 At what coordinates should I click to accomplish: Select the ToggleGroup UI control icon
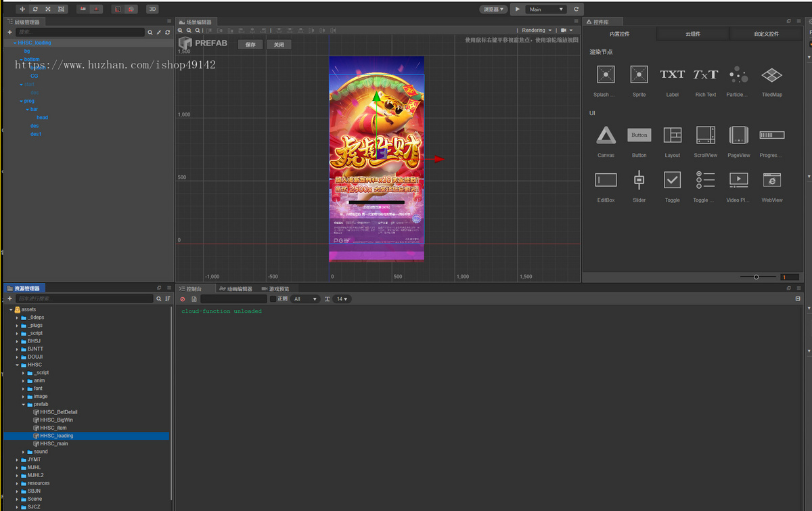(x=705, y=180)
